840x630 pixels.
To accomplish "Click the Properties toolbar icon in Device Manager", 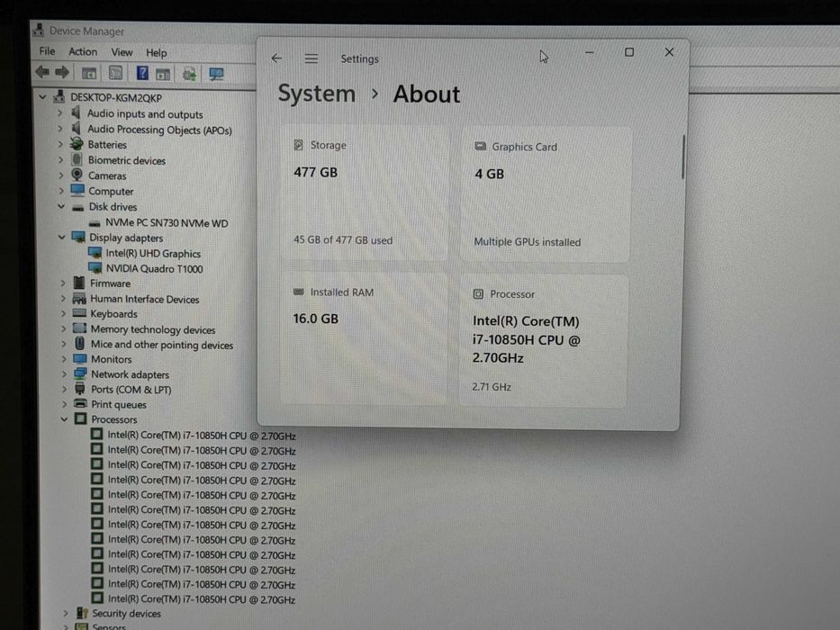I will coord(115,73).
